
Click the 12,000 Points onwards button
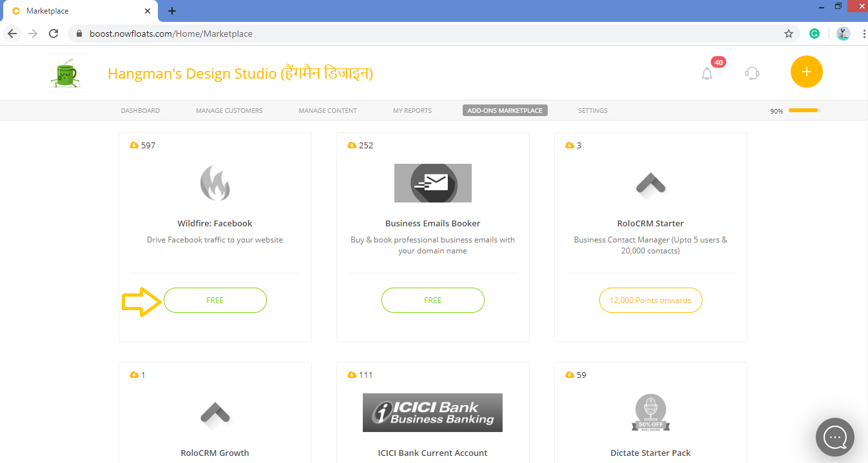point(651,300)
